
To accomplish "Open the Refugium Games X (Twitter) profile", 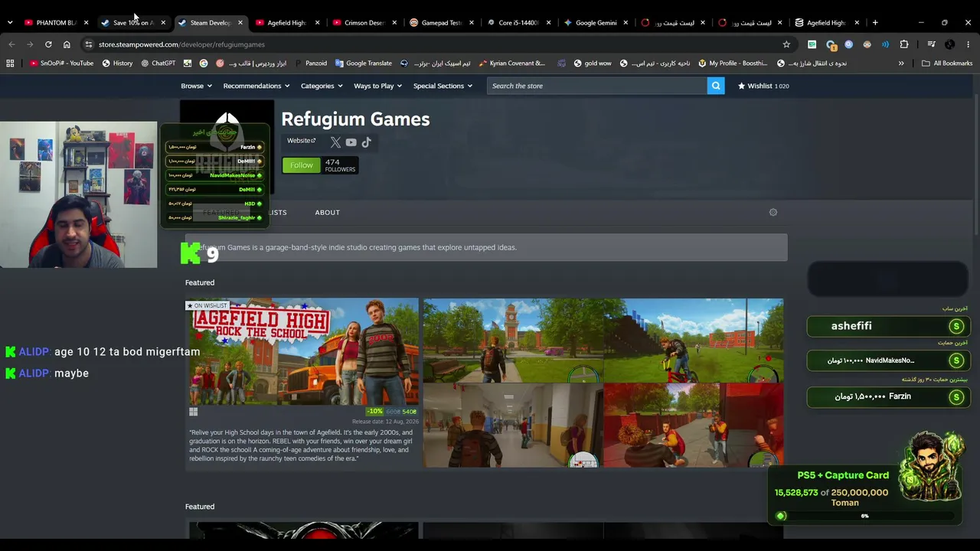I will [335, 142].
